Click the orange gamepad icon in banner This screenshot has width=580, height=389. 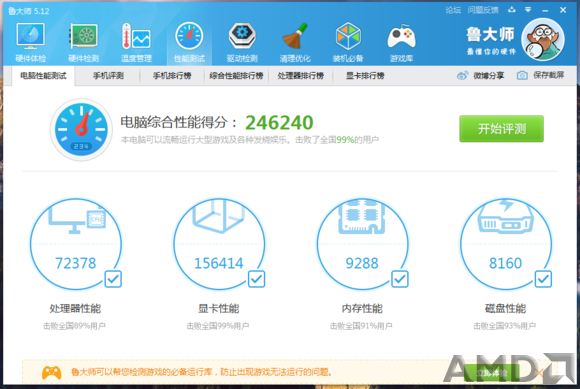51,372
